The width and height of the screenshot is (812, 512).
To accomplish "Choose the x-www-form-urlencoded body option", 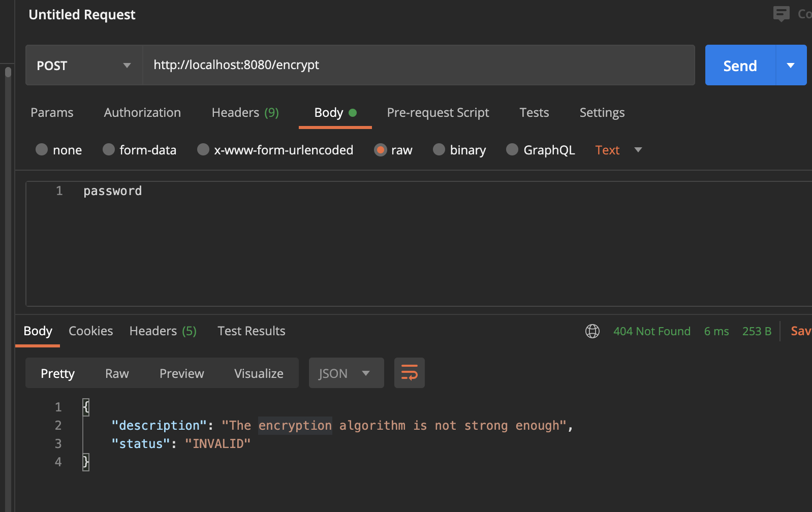I will tap(203, 150).
